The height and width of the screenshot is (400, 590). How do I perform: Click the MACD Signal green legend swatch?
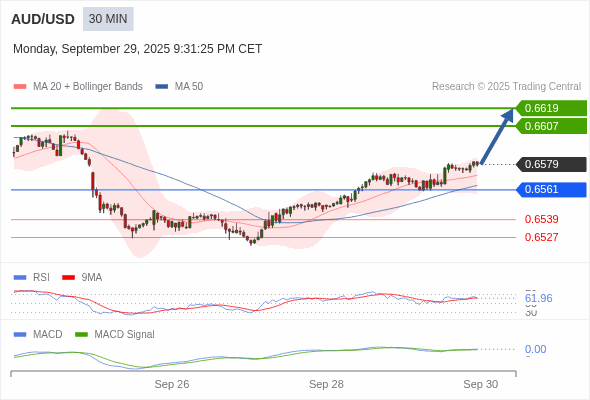click(x=81, y=335)
